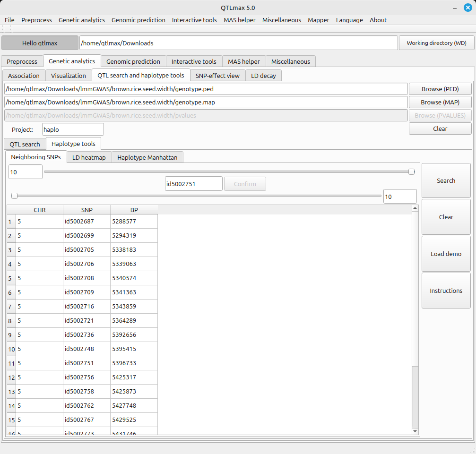Click the Working directory (WD) button
Screen dimensions: 476x454
click(x=436, y=43)
